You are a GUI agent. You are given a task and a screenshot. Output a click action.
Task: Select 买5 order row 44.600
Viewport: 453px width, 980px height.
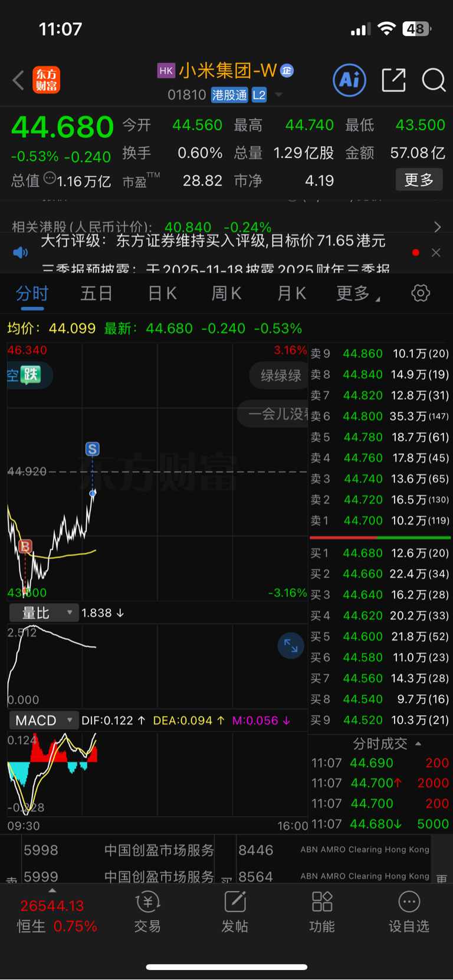coord(380,636)
